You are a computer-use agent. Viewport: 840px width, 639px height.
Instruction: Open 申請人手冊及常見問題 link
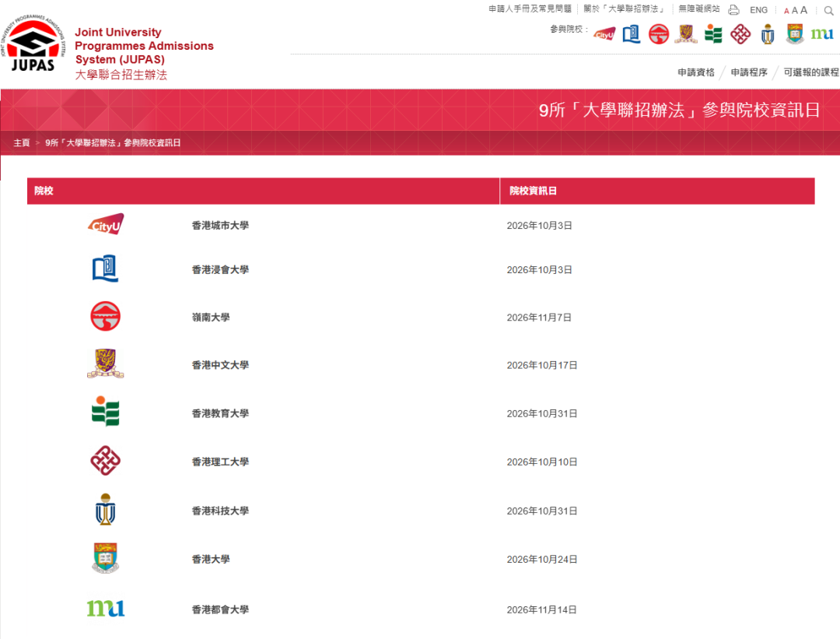[x=530, y=9]
